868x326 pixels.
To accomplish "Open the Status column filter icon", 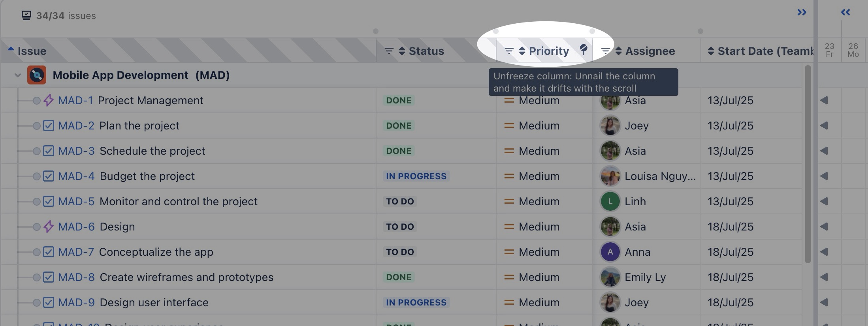I will coord(389,51).
